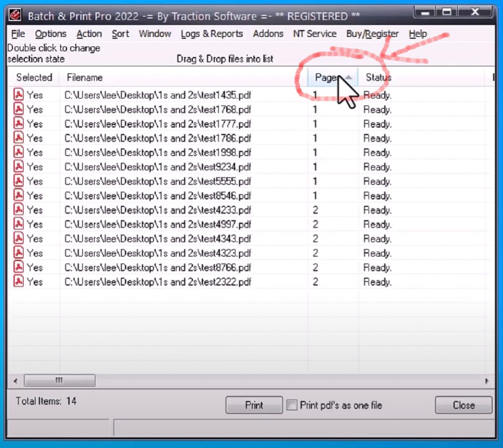Open the Logs & Reports menu

212,34
